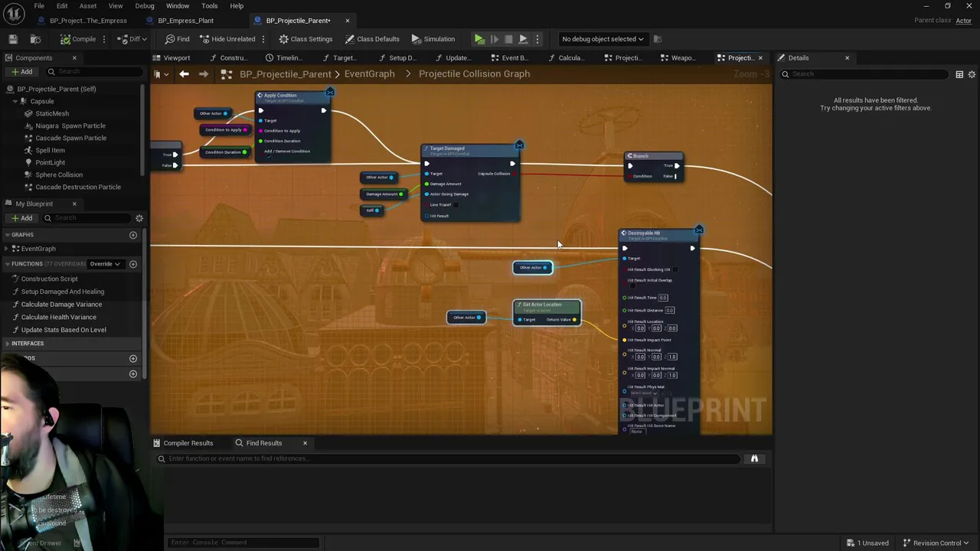Click the Find in all blueprints binoculars icon
The height and width of the screenshot is (551, 980).
coord(754,458)
